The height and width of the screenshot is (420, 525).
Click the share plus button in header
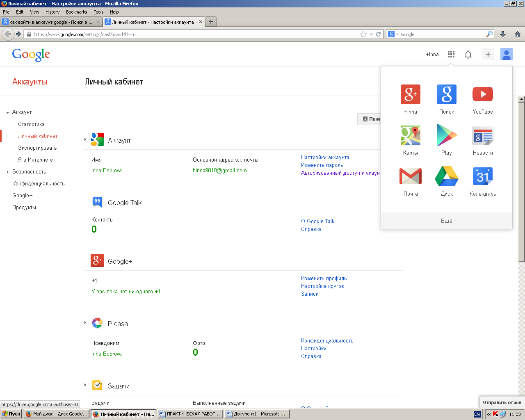(488, 54)
